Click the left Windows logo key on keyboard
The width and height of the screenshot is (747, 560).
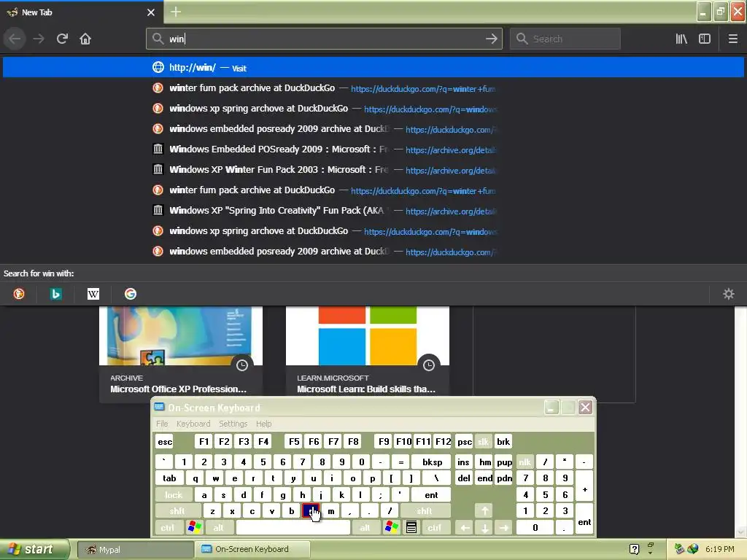coord(194,527)
